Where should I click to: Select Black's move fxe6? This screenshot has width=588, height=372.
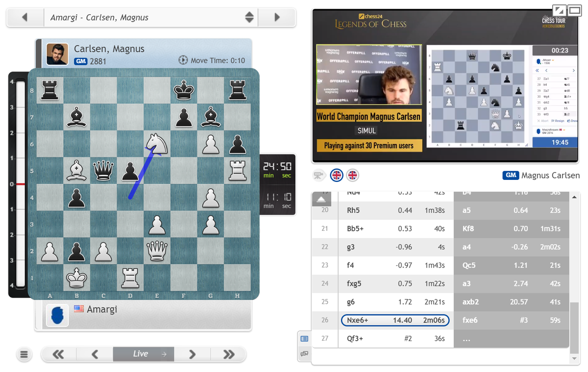click(x=511, y=320)
